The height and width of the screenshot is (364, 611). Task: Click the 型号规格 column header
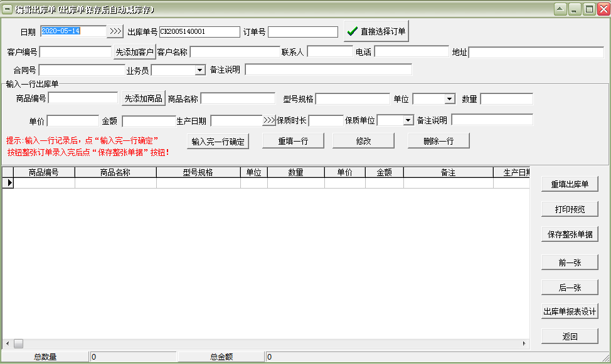tap(198, 172)
